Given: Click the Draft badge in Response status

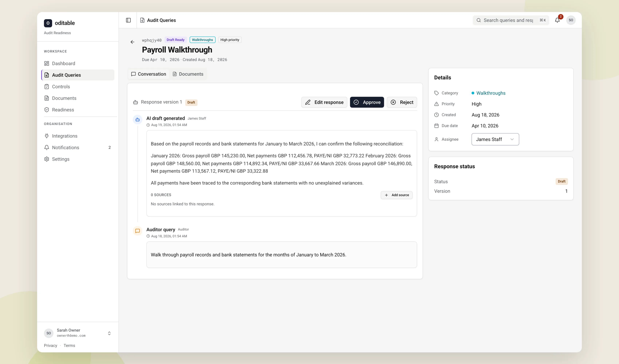Looking at the screenshot, I should (561, 181).
